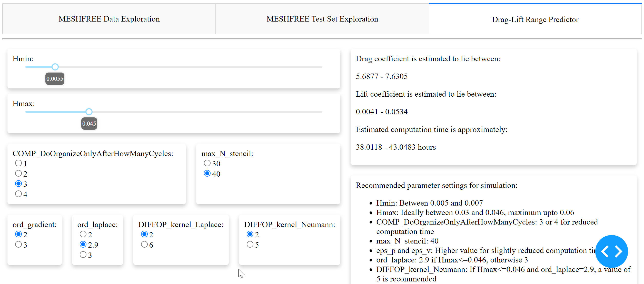Click the Hmin slider handle
Viewport: 644px width, 284px height.
[55, 67]
